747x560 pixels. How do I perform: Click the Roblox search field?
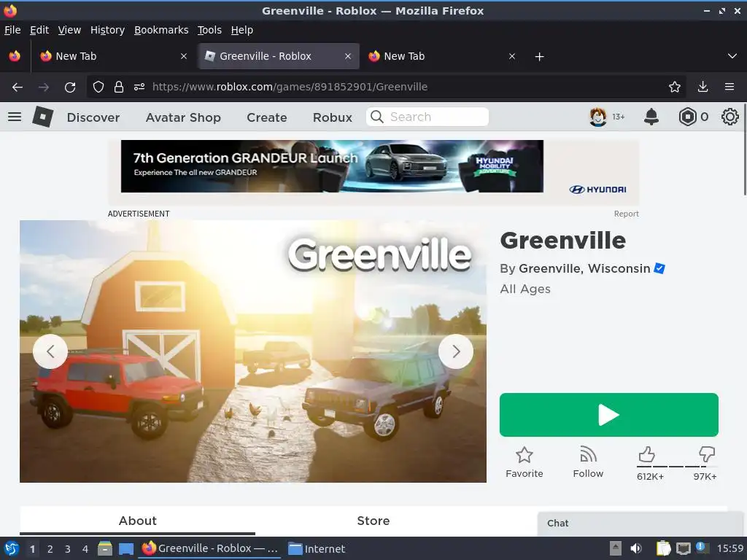(427, 117)
